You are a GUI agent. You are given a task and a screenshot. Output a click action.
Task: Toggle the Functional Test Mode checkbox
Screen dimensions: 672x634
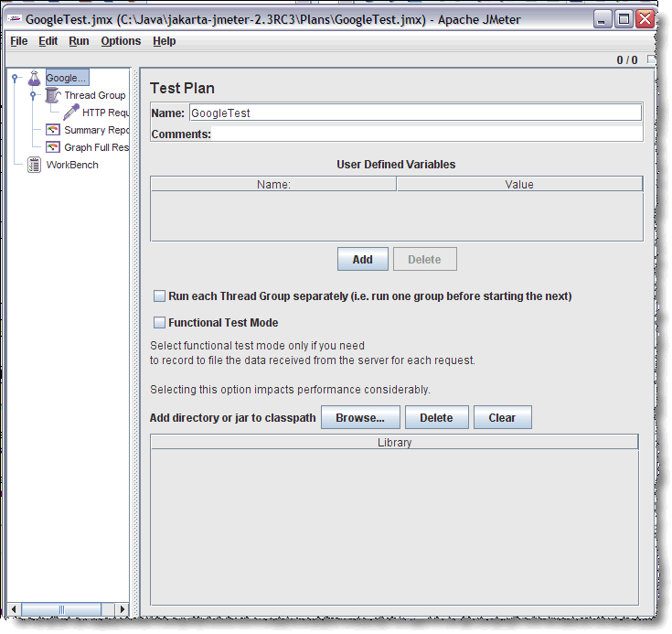(x=159, y=323)
